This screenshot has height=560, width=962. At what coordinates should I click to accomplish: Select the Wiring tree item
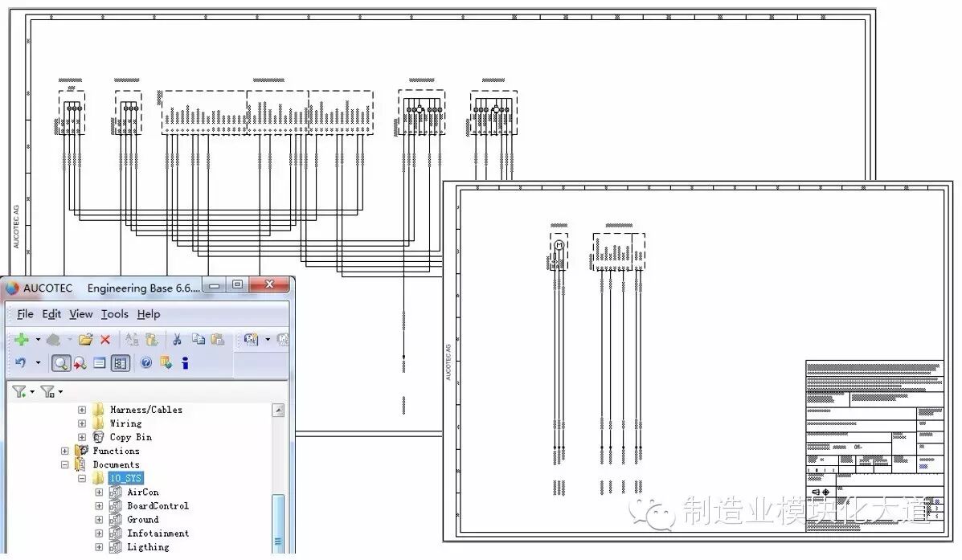125,423
